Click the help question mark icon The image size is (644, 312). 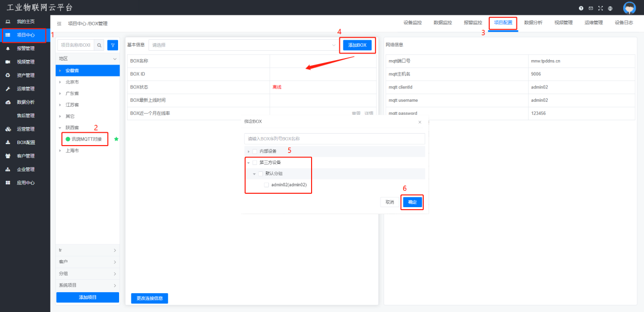(x=581, y=8)
